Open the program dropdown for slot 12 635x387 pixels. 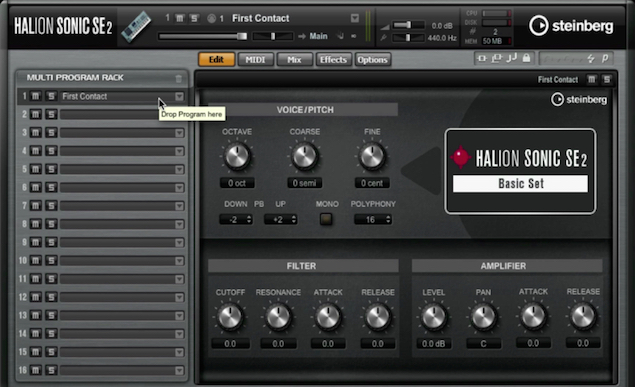(x=179, y=298)
